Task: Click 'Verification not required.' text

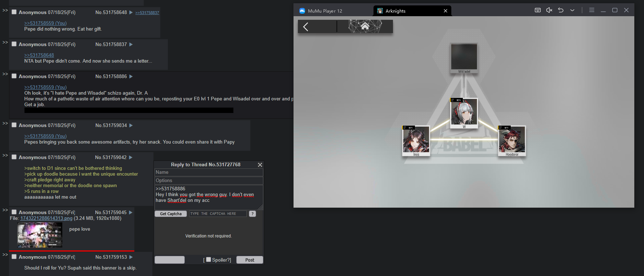Action: pos(209,236)
